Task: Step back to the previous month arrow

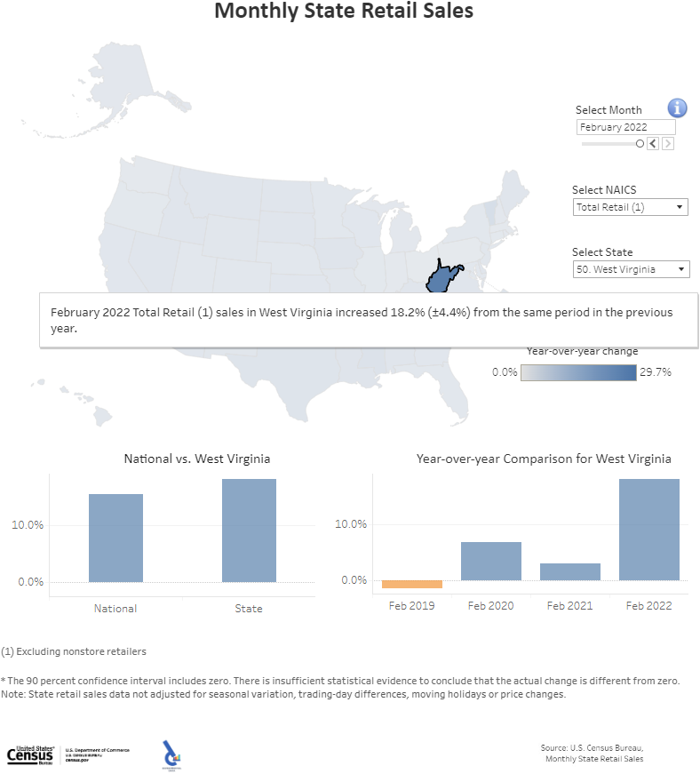Action: 652,143
